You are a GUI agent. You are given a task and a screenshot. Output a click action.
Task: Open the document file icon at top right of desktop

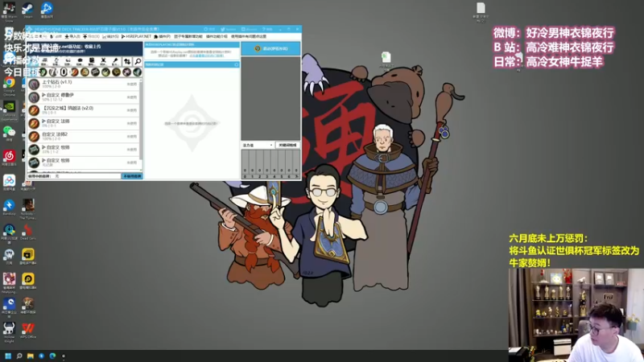(481, 12)
